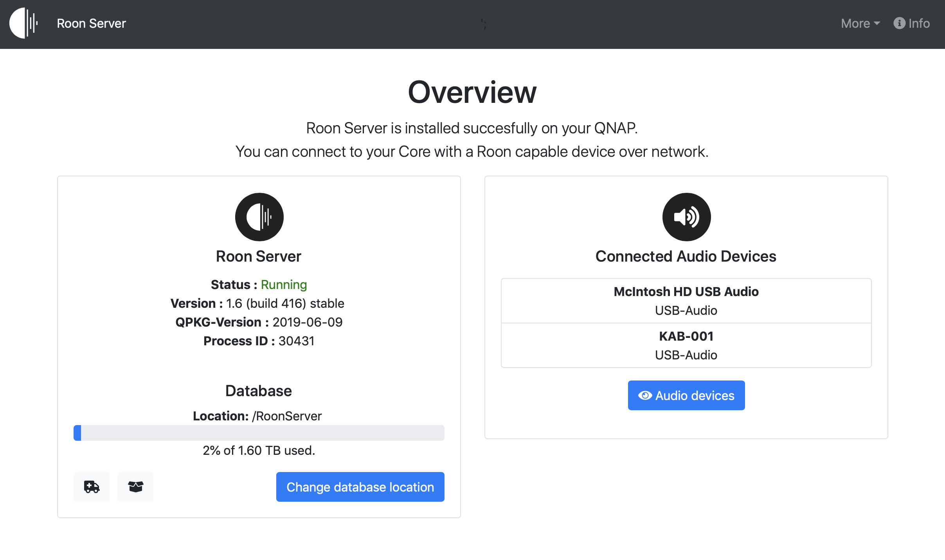Open the Roon Server home link
945x560 pixels.
pyautogui.click(x=91, y=23)
